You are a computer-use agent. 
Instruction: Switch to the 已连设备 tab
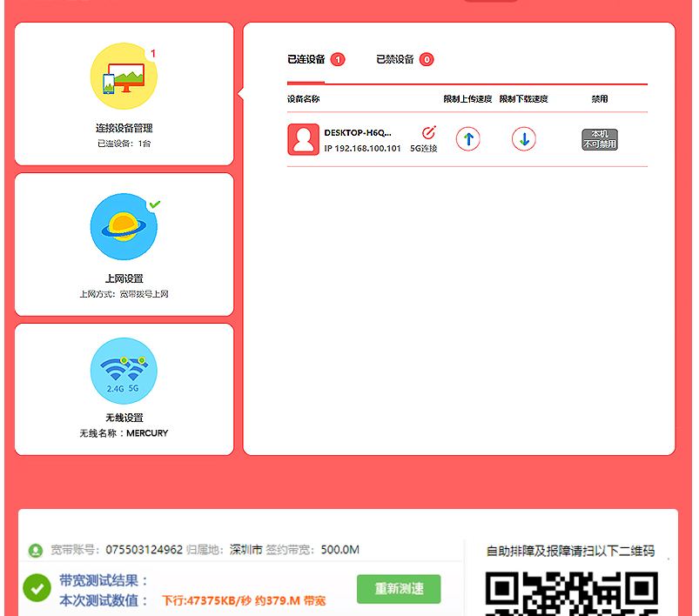point(306,59)
